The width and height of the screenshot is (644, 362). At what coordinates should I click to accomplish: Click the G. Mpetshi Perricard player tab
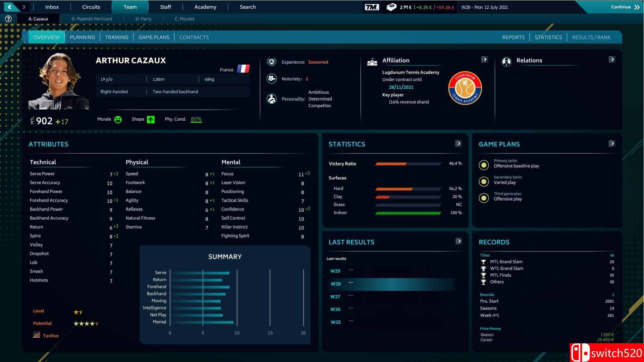[92, 18]
